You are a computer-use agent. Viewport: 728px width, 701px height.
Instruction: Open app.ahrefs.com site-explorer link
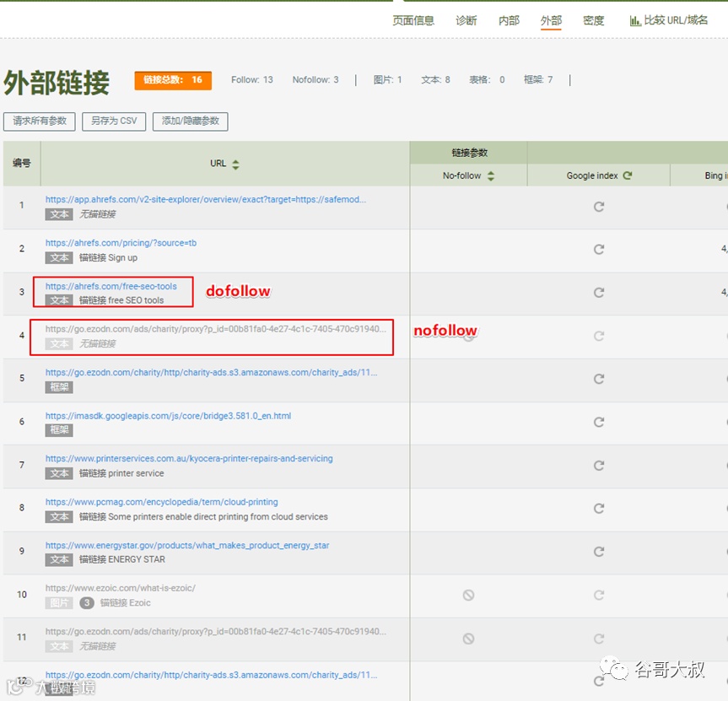tap(206, 199)
